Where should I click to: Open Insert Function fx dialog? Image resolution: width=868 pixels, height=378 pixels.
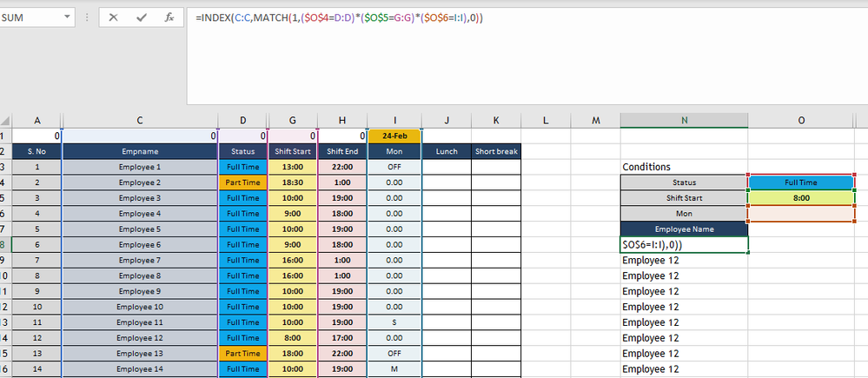(169, 17)
